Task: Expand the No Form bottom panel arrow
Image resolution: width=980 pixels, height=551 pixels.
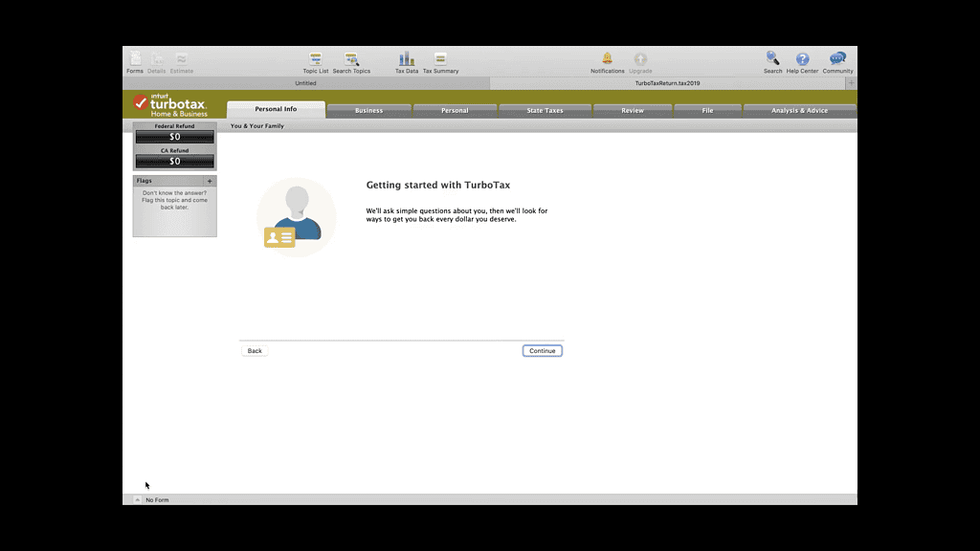Action: [x=137, y=499]
